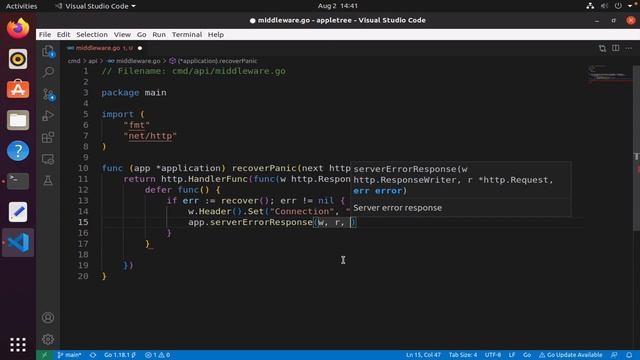Open the Help menu
The height and width of the screenshot is (360, 640).
coord(216,35)
